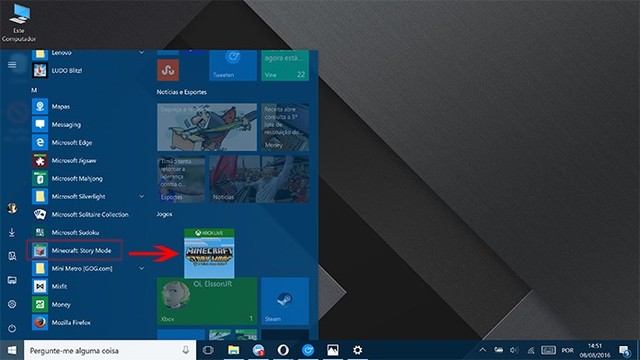Launch Microsoft Jigsaw icon
640x360 pixels.
pyautogui.click(x=40, y=160)
